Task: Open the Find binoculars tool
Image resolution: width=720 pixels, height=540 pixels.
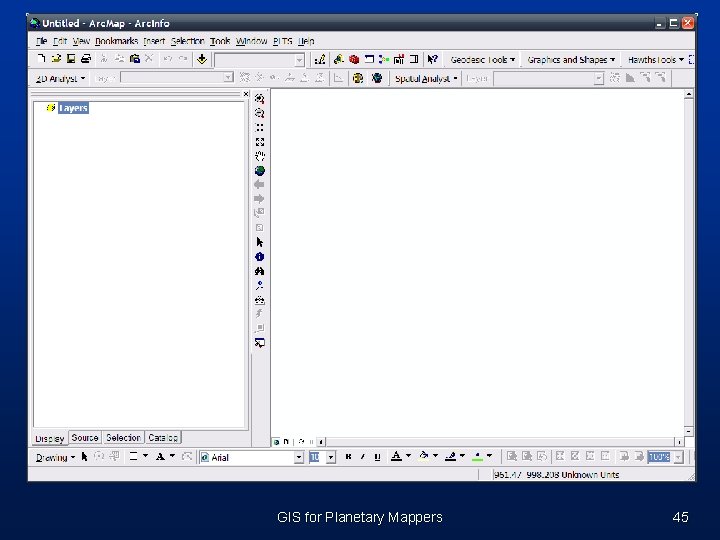Action: pos(259,271)
